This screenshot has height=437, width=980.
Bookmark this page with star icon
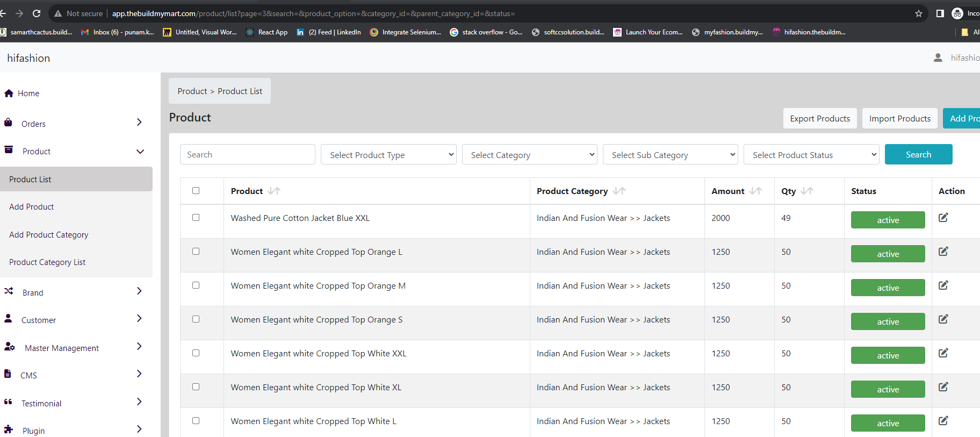919,13
